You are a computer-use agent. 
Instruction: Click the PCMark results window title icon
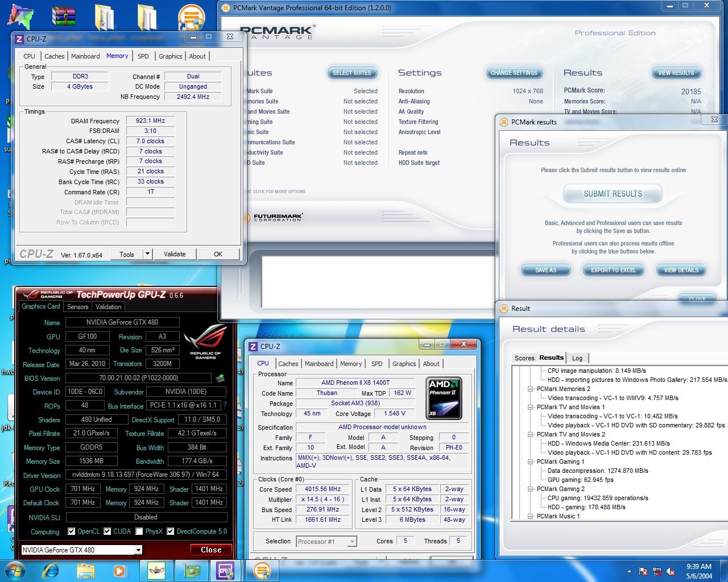(503, 122)
